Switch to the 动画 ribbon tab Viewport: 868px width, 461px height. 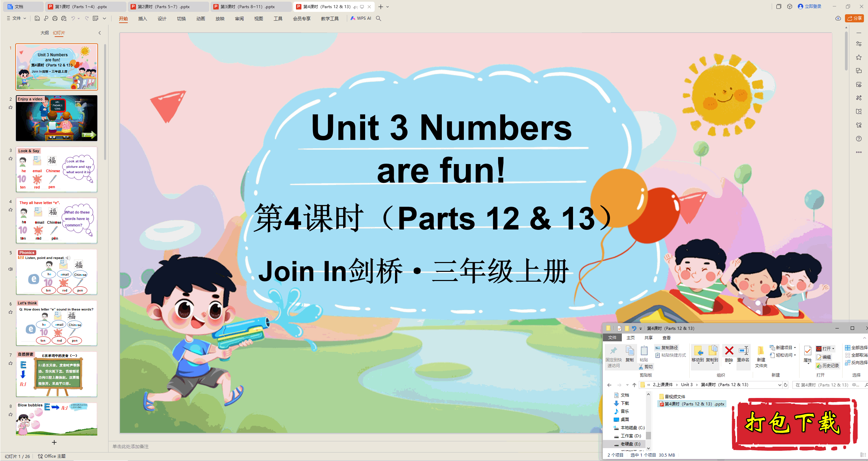(200, 18)
